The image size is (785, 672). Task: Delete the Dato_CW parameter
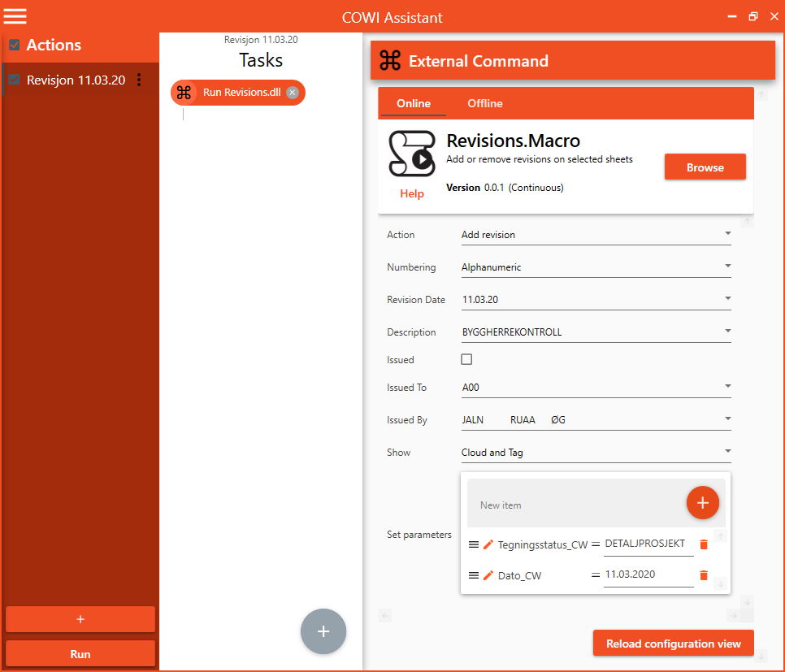tap(704, 575)
